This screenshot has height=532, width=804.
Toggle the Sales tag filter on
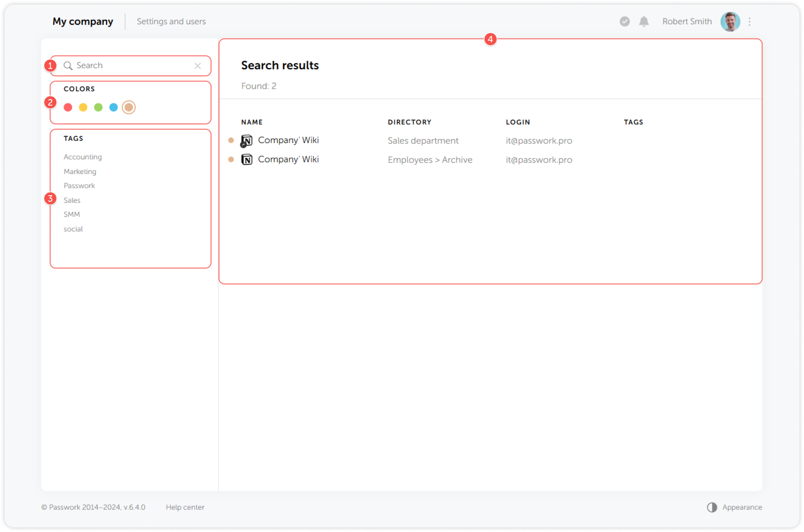(72, 200)
